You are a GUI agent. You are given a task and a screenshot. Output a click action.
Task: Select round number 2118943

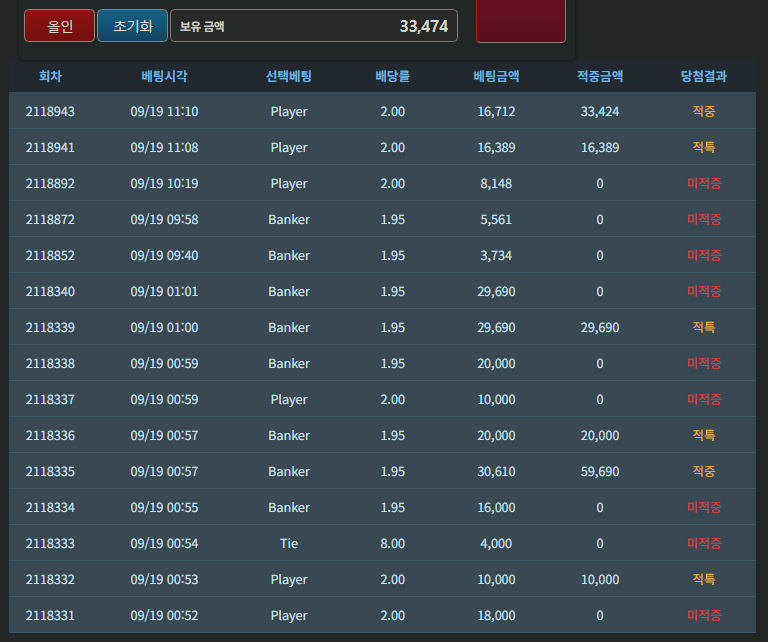tap(50, 111)
